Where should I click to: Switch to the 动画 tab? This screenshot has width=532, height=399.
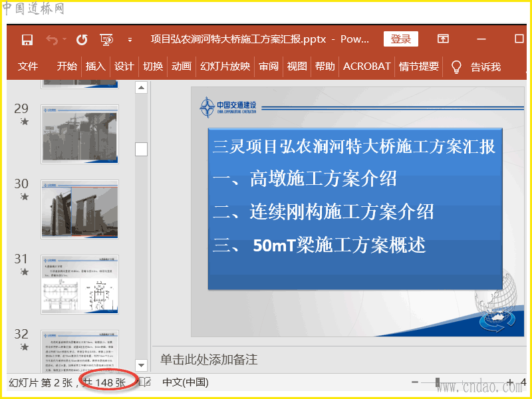181,66
